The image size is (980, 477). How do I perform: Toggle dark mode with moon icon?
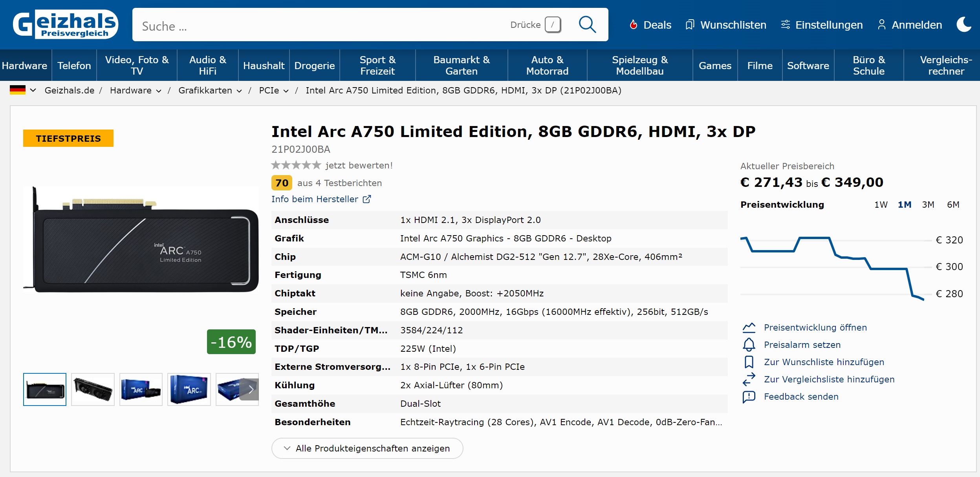point(964,25)
